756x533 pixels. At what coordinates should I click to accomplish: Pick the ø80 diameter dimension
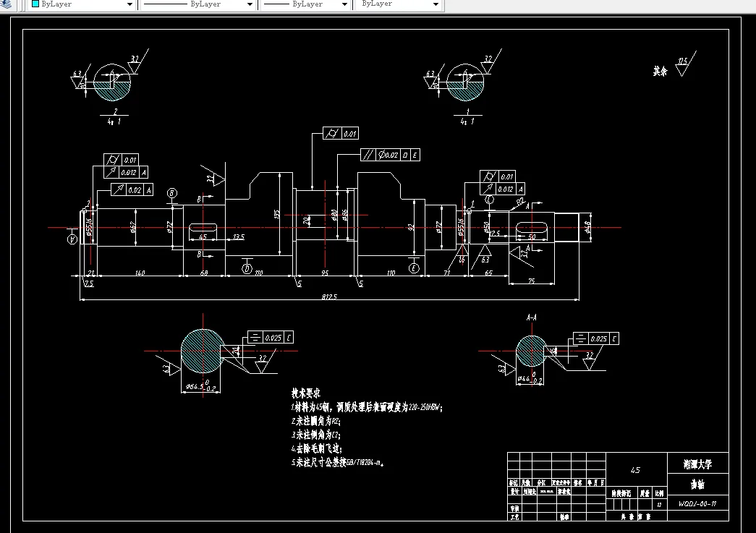click(334, 215)
